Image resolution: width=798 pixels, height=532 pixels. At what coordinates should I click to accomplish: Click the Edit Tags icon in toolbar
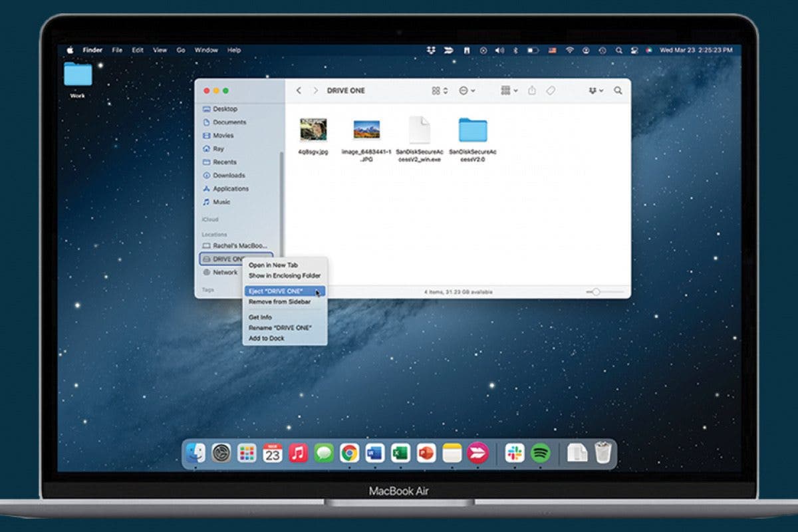(551, 90)
